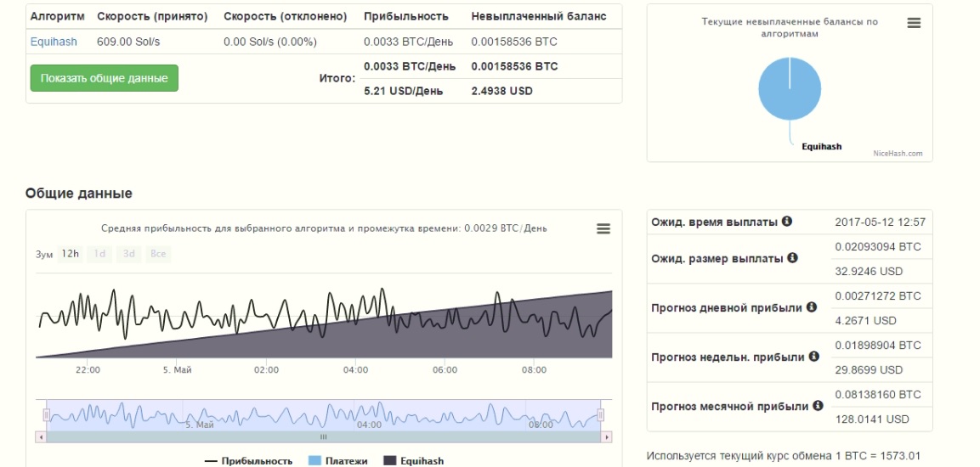Screen dimensions: 980x467
Task: Select the 1d zoom range
Action: click(x=99, y=254)
